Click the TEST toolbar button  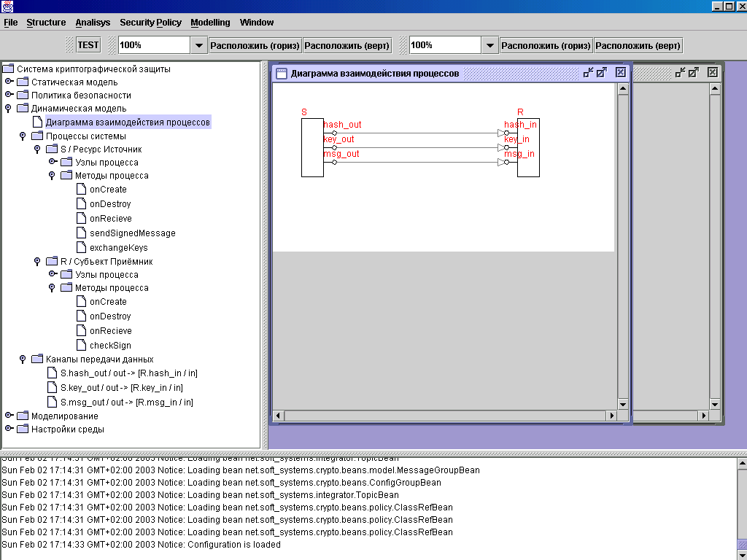(88, 45)
